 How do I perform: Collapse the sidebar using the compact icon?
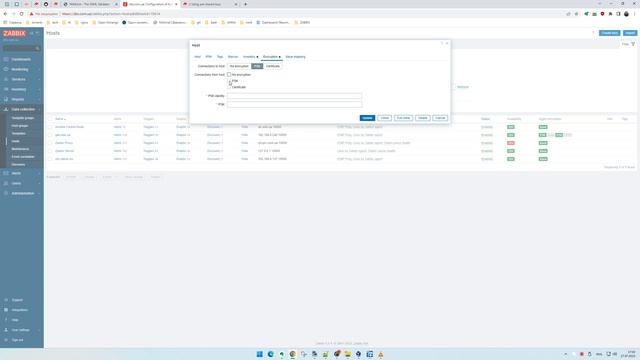(32, 33)
